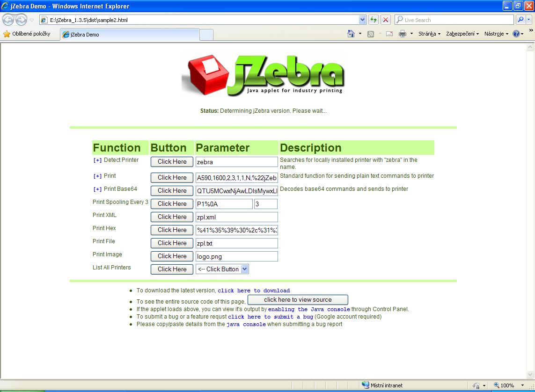Open the Zabezpečení menu
Screen dimensions: 535x392
pos(462,34)
